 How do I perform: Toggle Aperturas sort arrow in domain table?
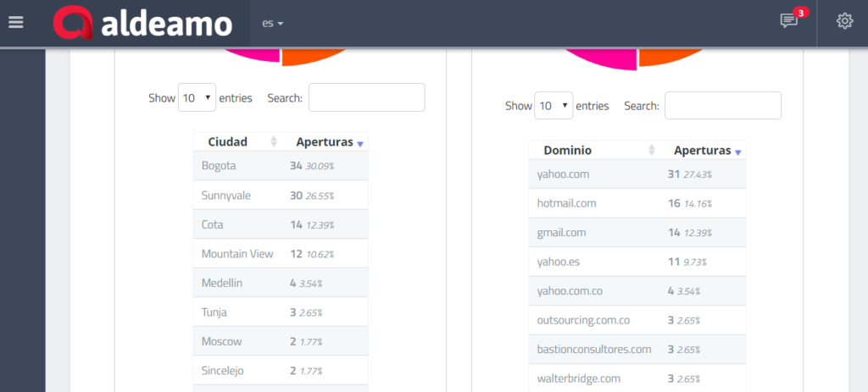(738, 152)
